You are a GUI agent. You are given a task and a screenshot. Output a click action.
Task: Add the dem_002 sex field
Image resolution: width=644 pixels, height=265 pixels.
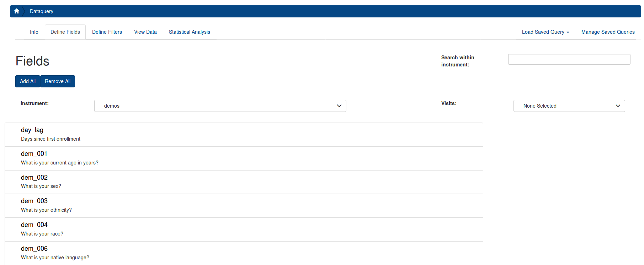tap(244, 182)
